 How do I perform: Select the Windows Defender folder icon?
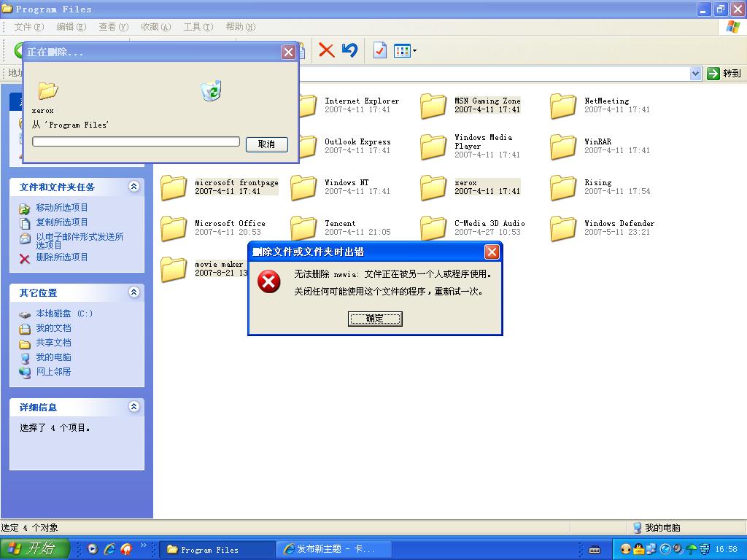(563, 228)
